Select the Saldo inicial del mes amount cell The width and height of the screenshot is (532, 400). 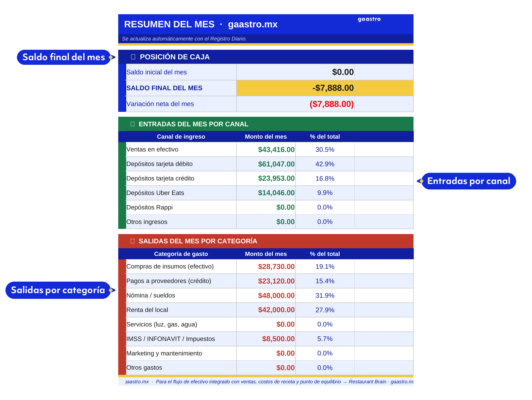point(296,72)
